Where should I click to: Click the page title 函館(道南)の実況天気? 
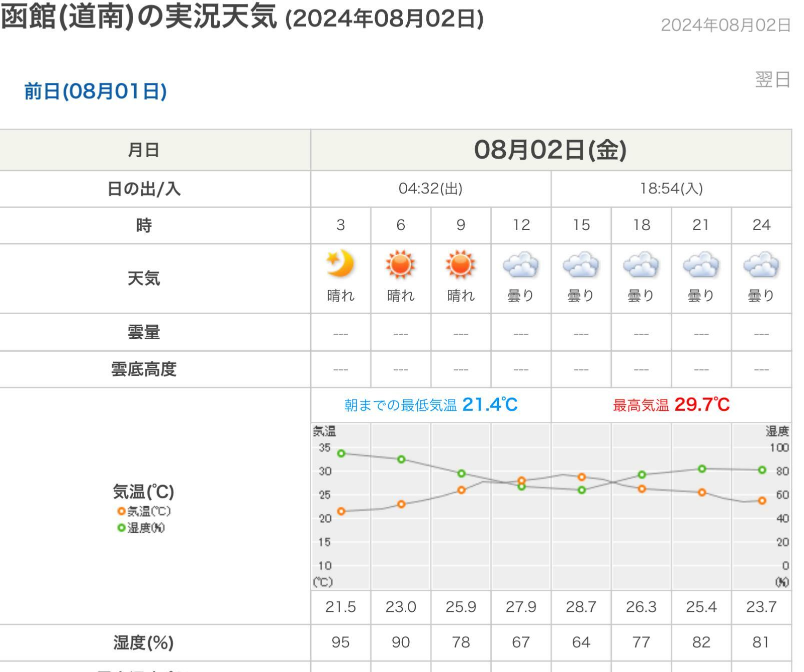pyautogui.click(x=139, y=18)
